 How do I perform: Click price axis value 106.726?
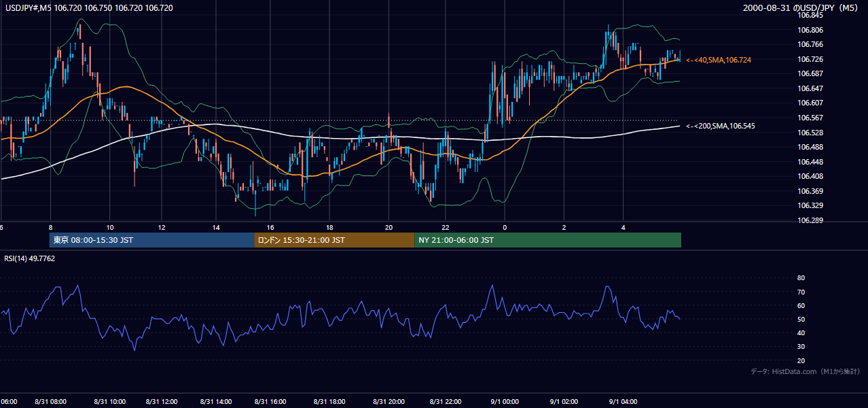(x=810, y=59)
